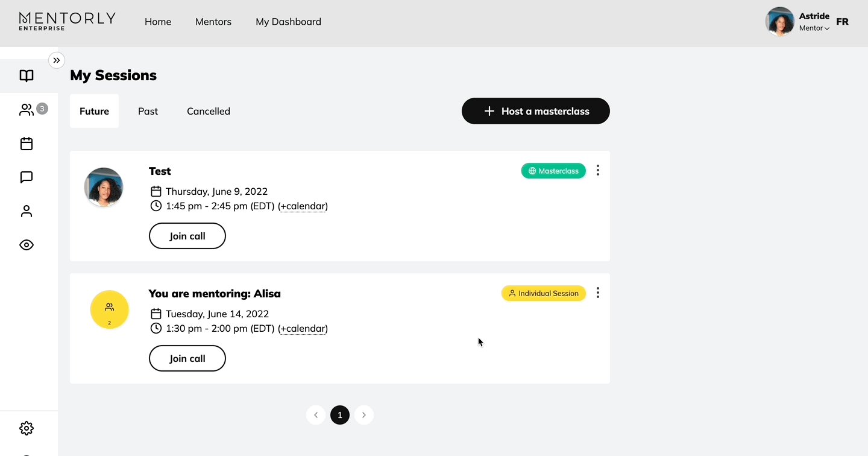Open the people icon with 3 badge
868x456 pixels.
(27, 110)
